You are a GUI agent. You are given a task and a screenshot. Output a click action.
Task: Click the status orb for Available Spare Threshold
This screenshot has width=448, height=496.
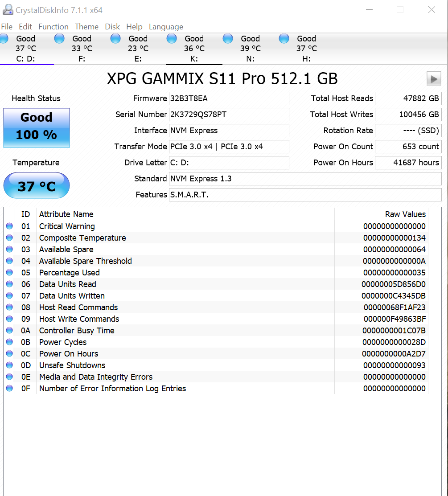click(x=9, y=261)
